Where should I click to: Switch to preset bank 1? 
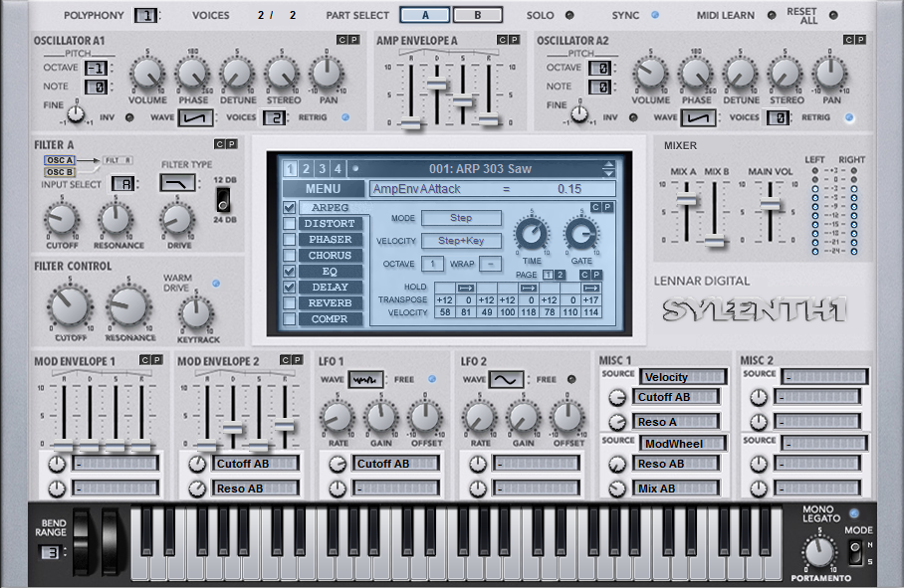click(290, 169)
